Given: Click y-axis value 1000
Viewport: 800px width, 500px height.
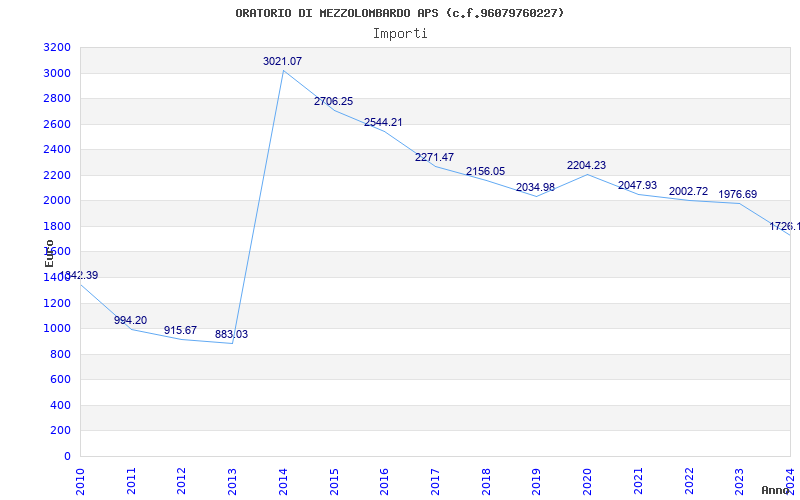Looking at the screenshot, I should coord(57,329).
